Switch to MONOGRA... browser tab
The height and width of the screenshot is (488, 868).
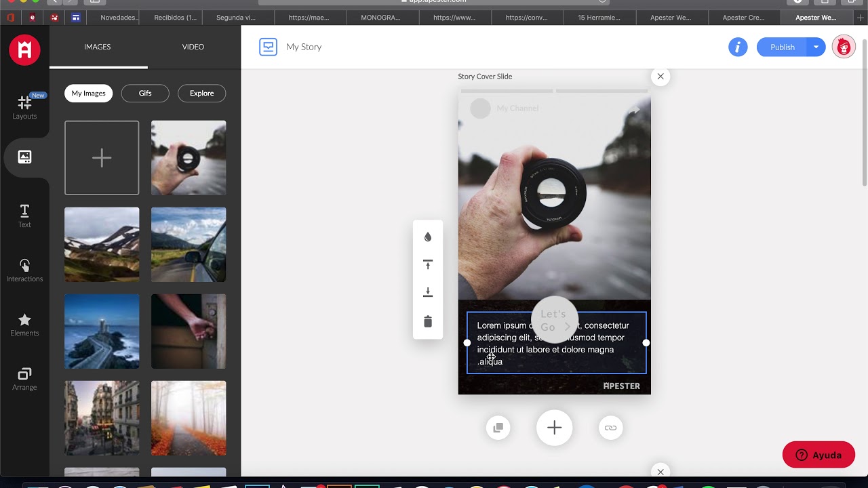[x=380, y=18]
